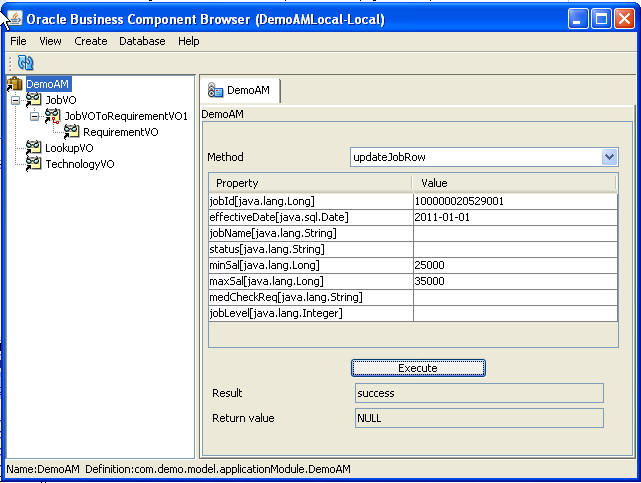Click the Return value field showing NULL
Image resolution: width=641 pixels, height=483 pixels.
(x=479, y=418)
